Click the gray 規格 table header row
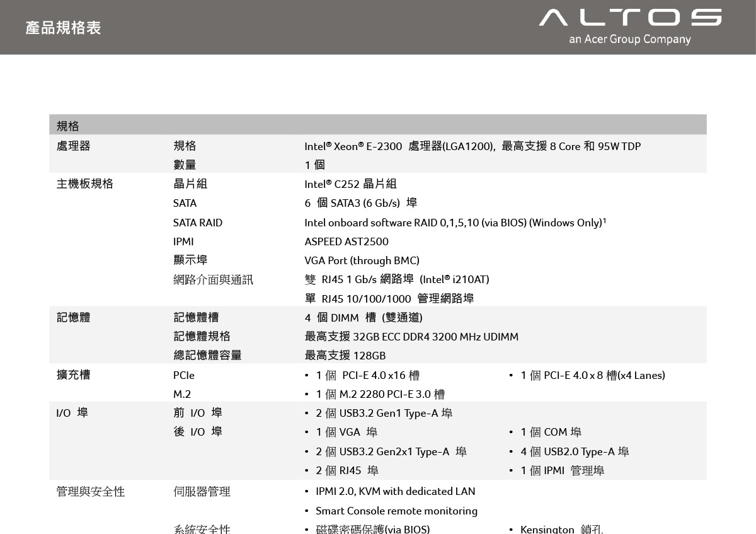This screenshot has width=756, height=534. [377, 125]
